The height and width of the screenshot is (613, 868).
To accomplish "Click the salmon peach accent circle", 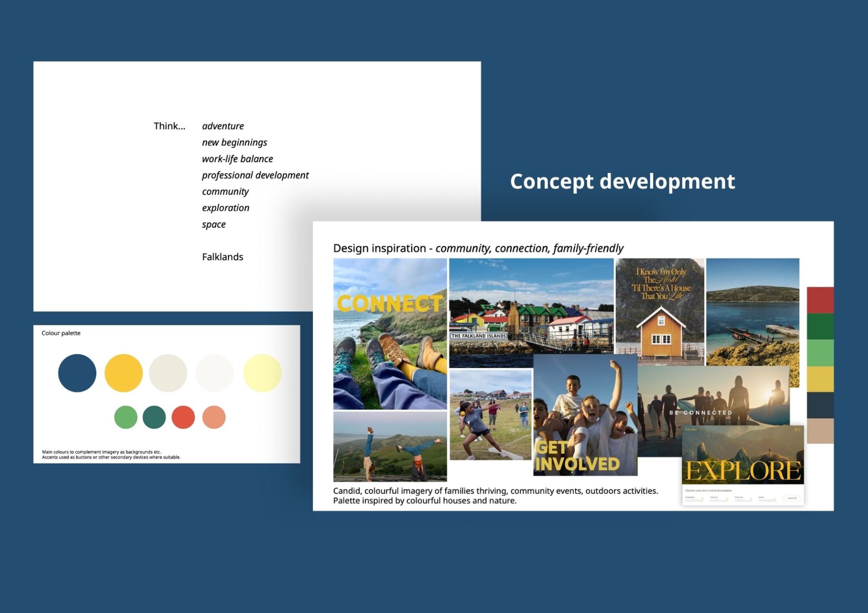I will 214,417.
